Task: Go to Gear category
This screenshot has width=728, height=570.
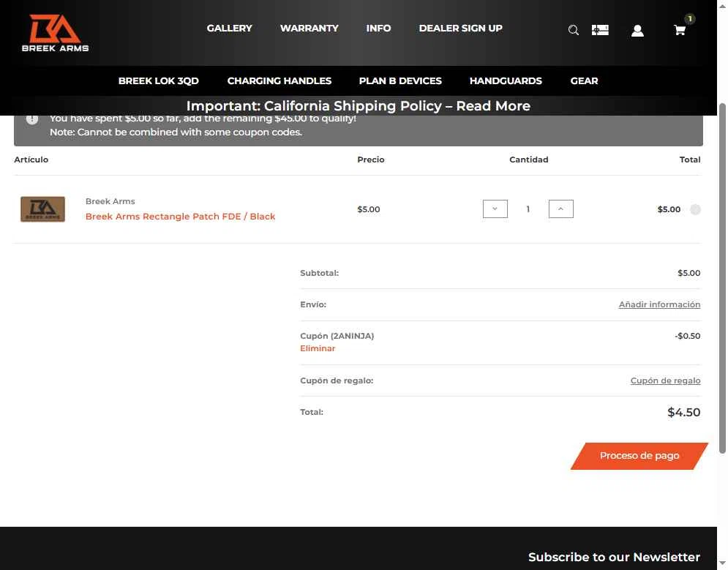Action: coord(584,80)
